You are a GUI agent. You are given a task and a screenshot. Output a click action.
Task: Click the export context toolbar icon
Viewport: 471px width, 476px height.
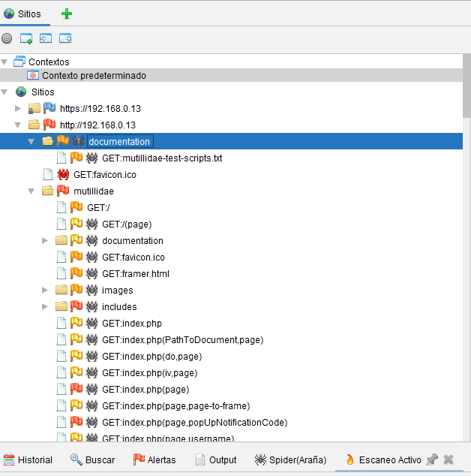tap(65, 38)
